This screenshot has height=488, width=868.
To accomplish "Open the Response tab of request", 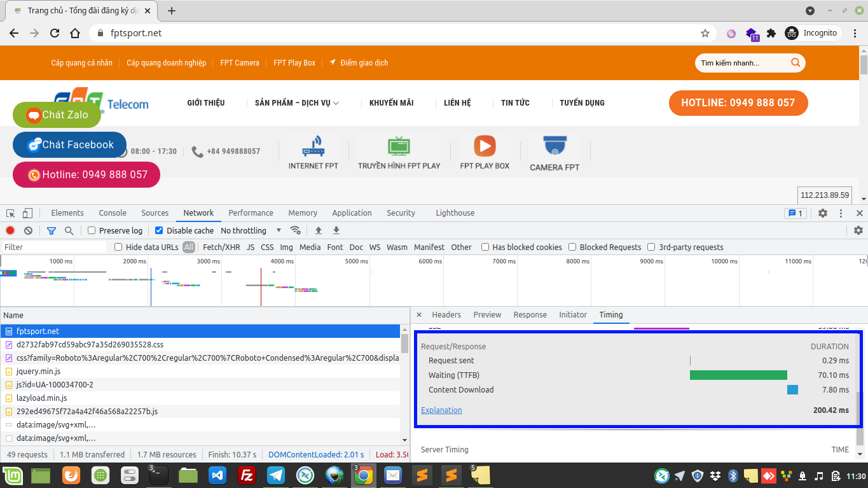I will pyautogui.click(x=530, y=315).
